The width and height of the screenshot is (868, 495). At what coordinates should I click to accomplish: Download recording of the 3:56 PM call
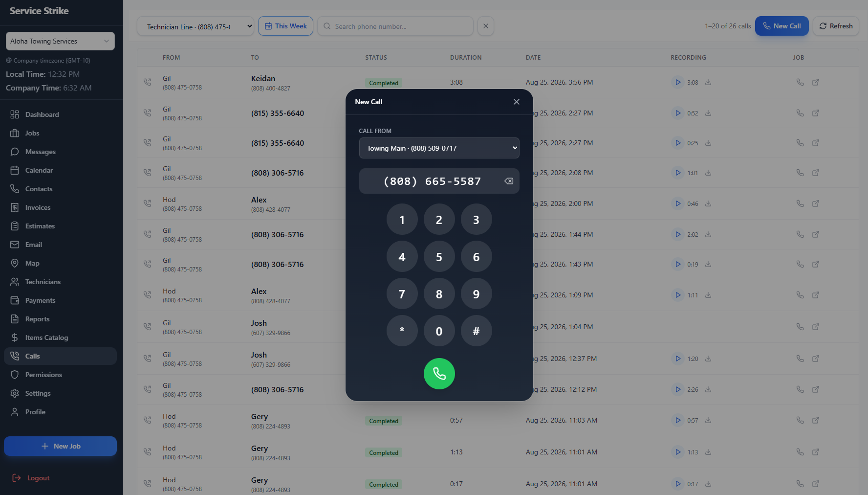point(708,82)
